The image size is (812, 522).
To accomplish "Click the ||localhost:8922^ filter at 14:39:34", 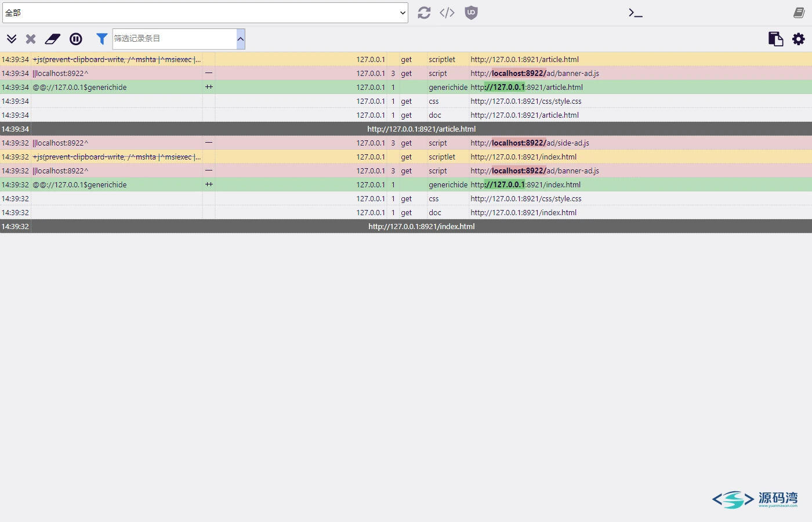I will click(60, 73).
